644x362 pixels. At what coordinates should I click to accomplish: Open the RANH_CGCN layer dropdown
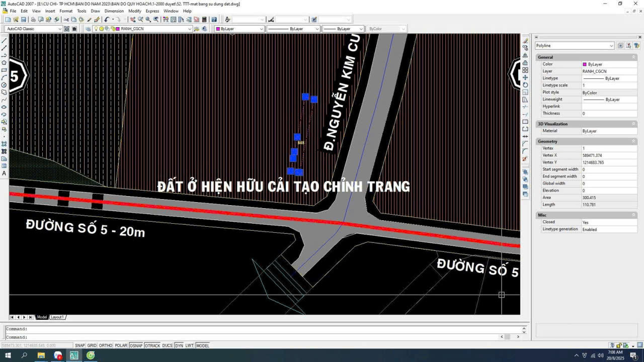click(x=190, y=29)
